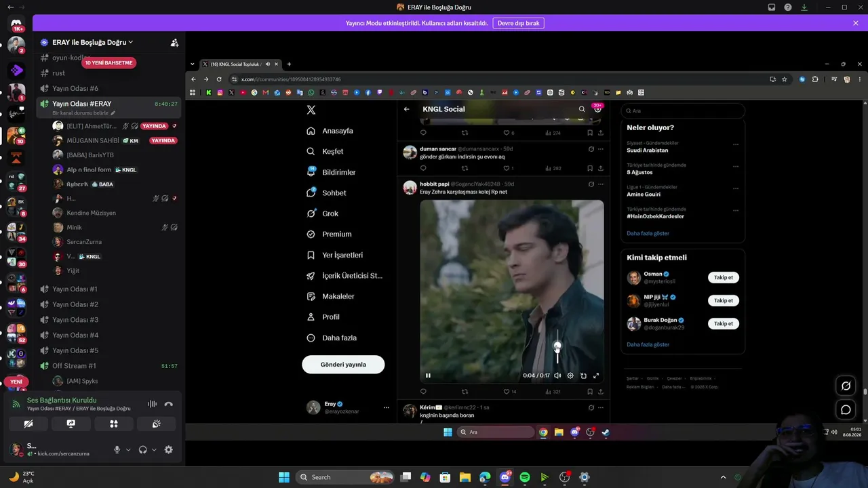Mute your Discord microphone
This screenshot has width=868, height=488.
[x=117, y=449]
